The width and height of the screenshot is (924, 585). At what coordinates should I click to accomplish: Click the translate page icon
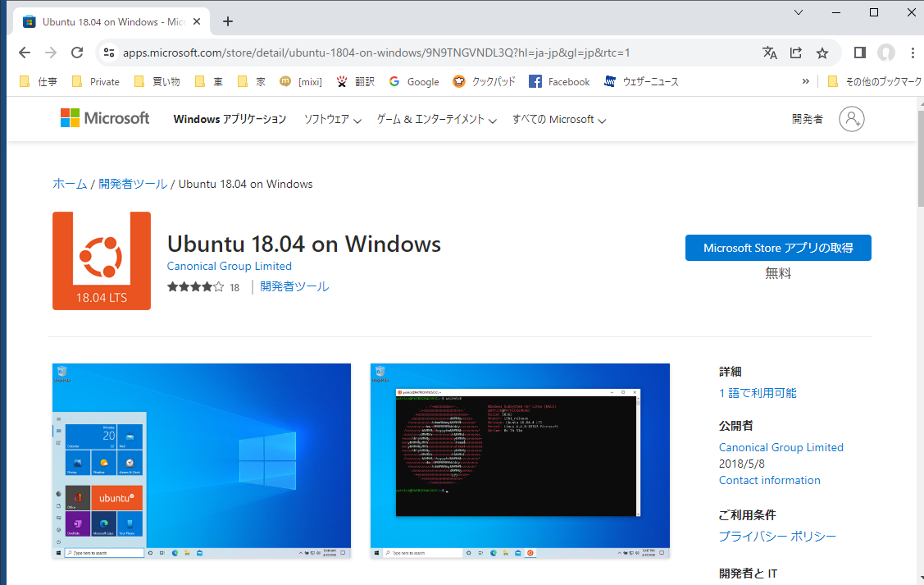pyautogui.click(x=770, y=53)
